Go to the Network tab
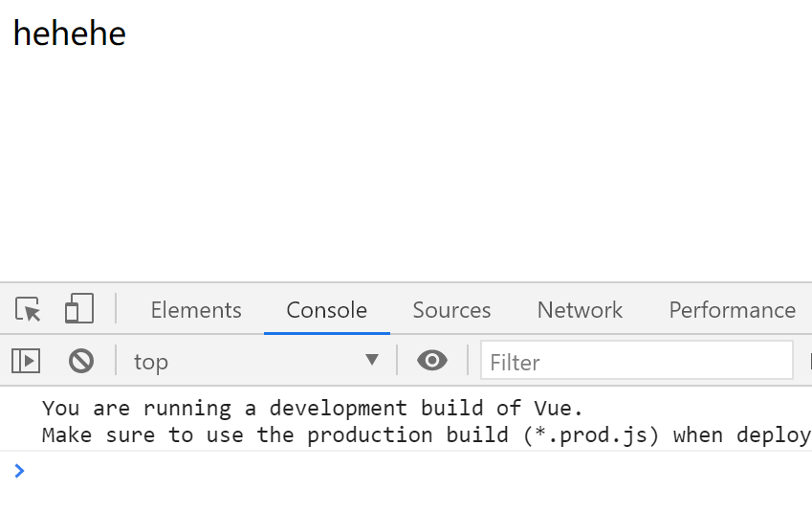The image size is (812, 512). tap(580, 310)
